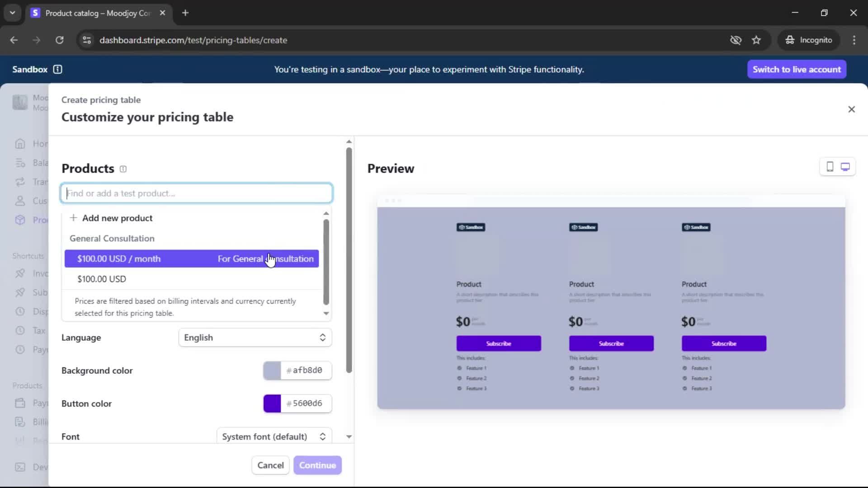Focus the Find or add product field
868x488 pixels.
197,193
